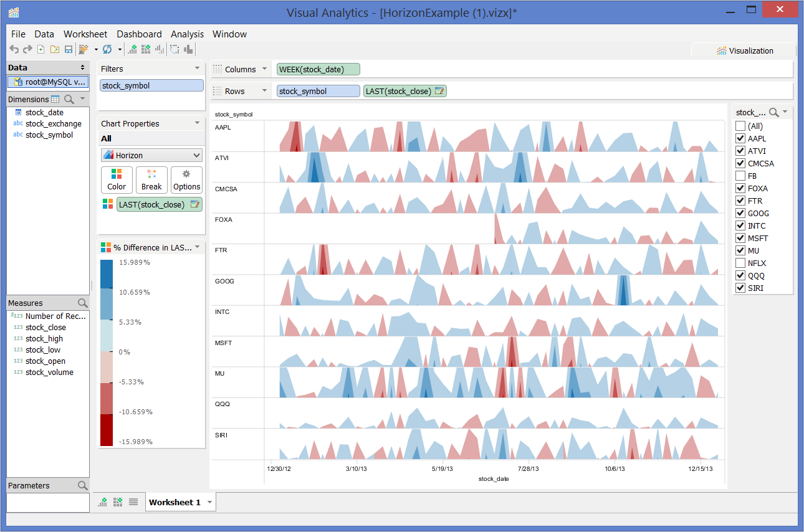Search measures with the magnifier icon
This screenshot has width=804, height=532.
83,303
